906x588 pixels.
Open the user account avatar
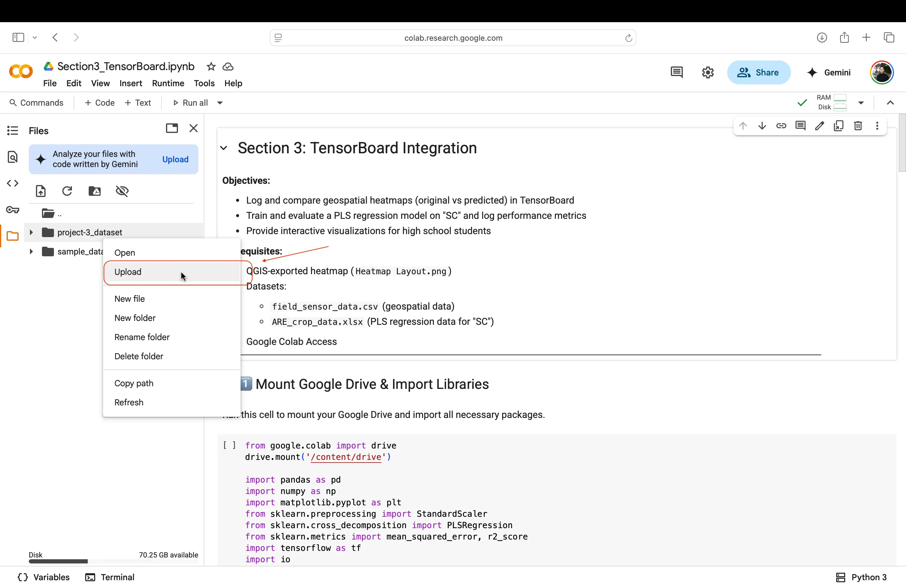click(882, 72)
